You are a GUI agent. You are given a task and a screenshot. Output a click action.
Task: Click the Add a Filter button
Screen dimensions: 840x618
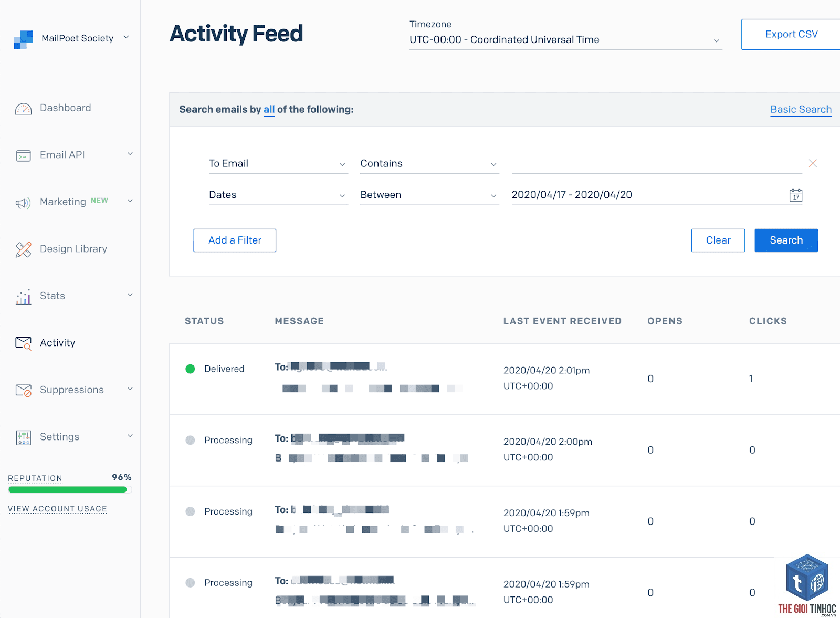click(x=235, y=240)
